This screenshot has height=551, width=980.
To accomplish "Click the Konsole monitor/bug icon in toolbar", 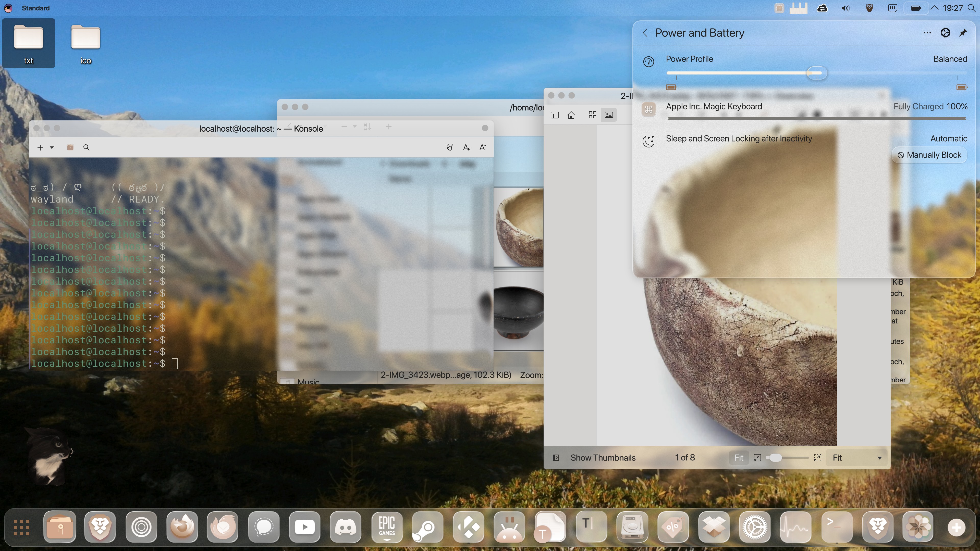I will tap(450, 147).
